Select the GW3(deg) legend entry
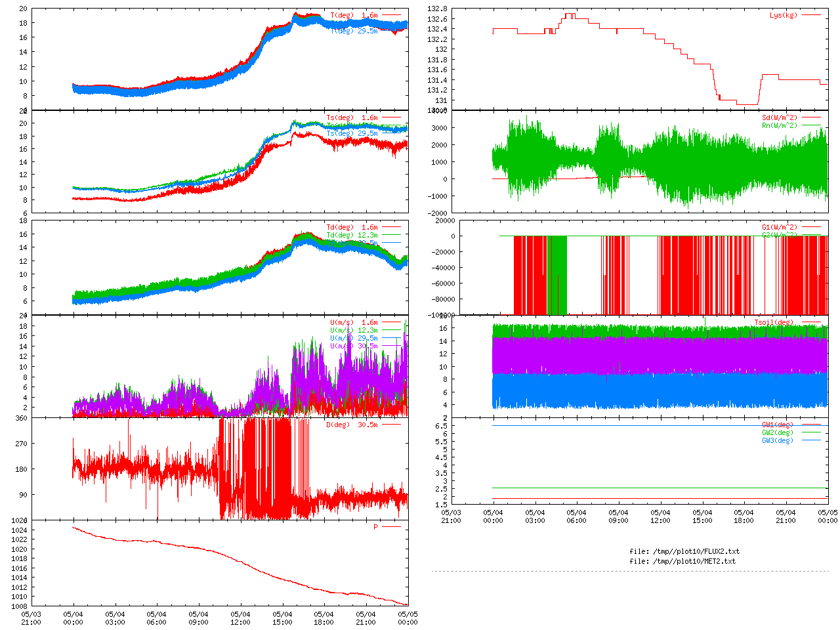 (x=777, y=440)
